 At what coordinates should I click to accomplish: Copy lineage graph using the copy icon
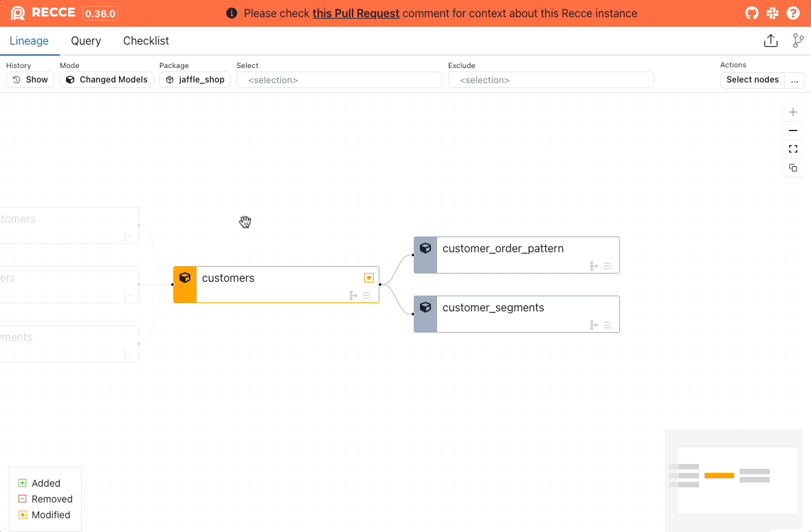[x=793, y=168]
